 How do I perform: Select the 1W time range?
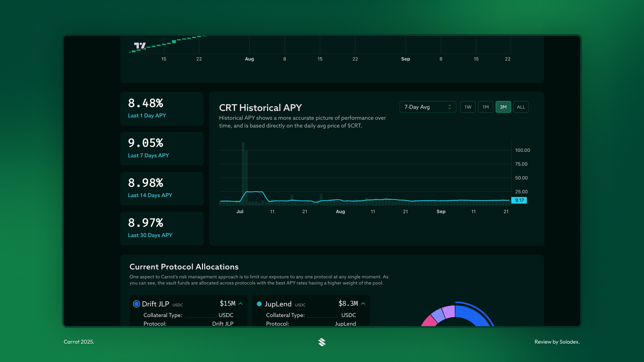[x=468, y=107]
